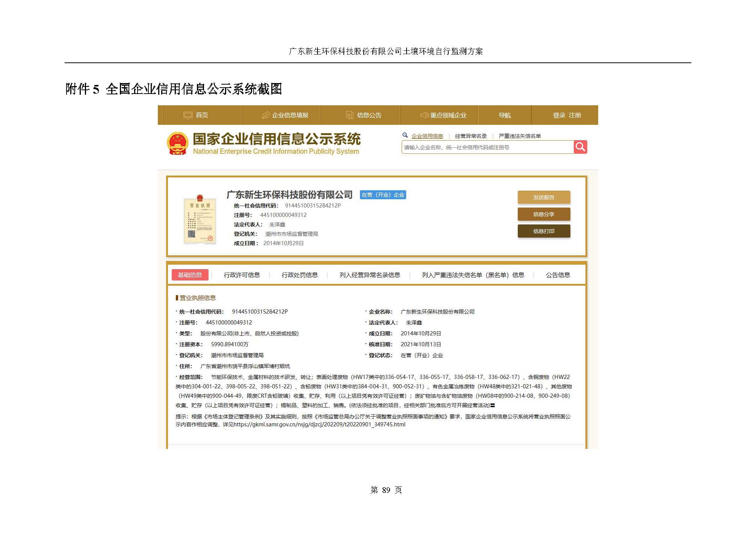Click the 企业信息填报 pencil icon
Image resolution: width=756 pixels, height=535 pixels.
(x=266, y=115)
